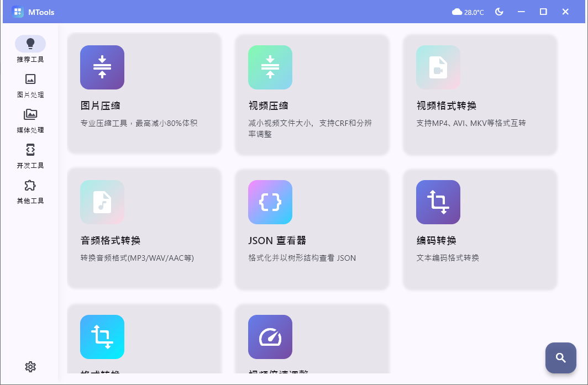
Task: Open the 格式转换 cyan tool icon
Action: coord(102,337)
